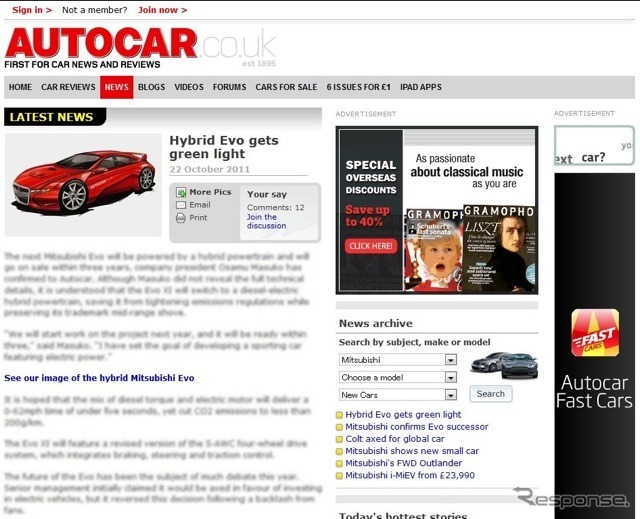Open the New Cars category dropdown
Viewport: 640px width, 519px height.
(398, 395)
